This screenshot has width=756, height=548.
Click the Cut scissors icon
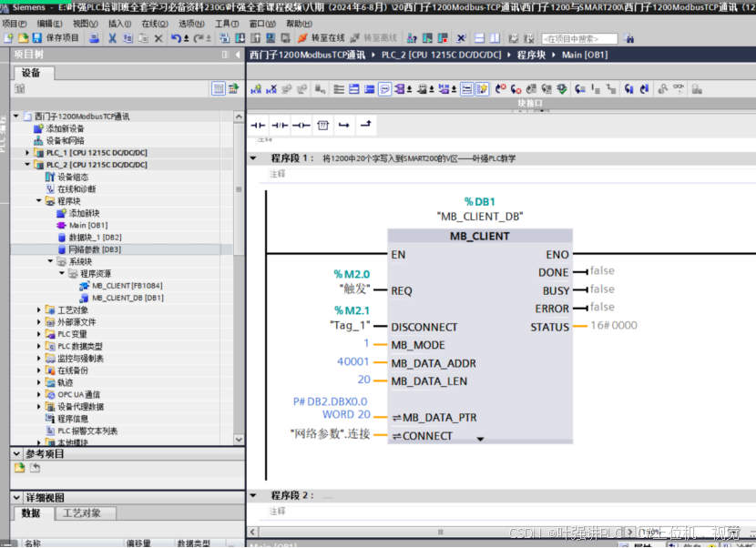(x=112, y=38)
